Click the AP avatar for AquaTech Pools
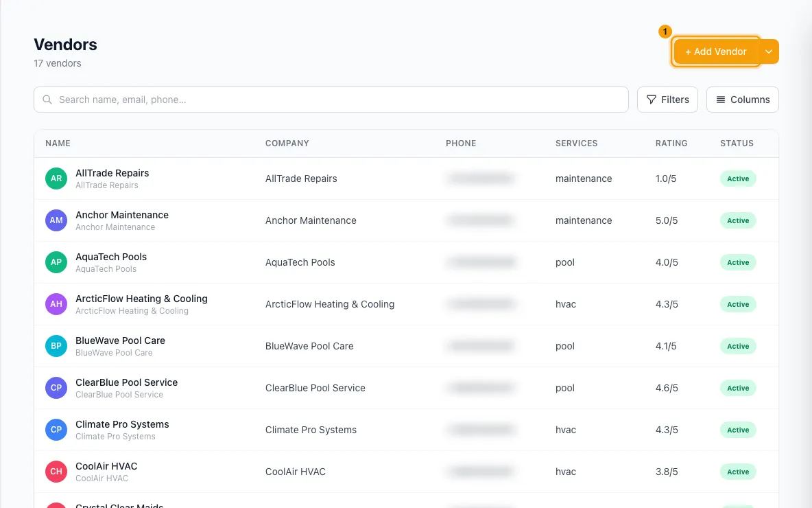 tap(56, 262)
